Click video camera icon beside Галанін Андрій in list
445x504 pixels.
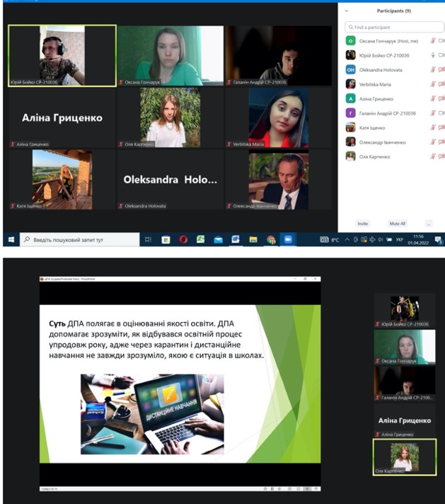tap(441, 113)
